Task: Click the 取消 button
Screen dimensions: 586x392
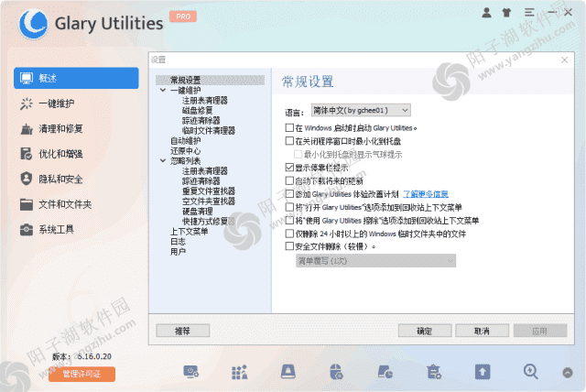Action: tap(482, 331)
